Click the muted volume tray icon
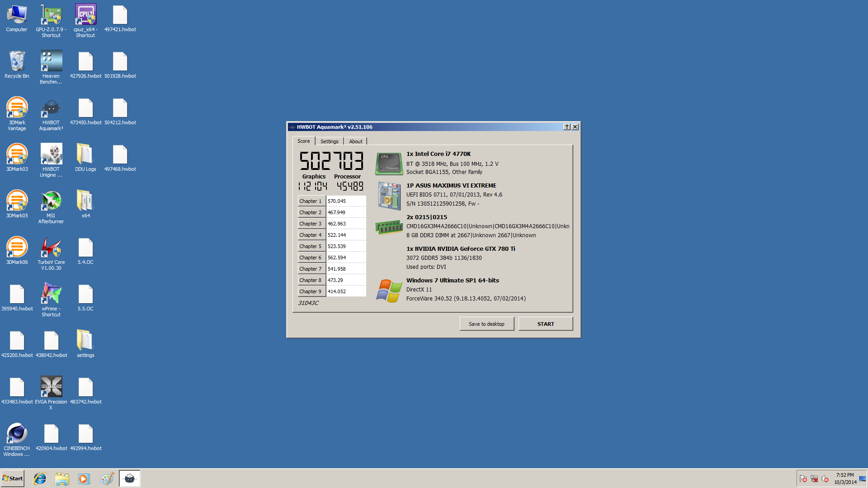This screenshot has width=868, height=488. [x=825, y=479]
